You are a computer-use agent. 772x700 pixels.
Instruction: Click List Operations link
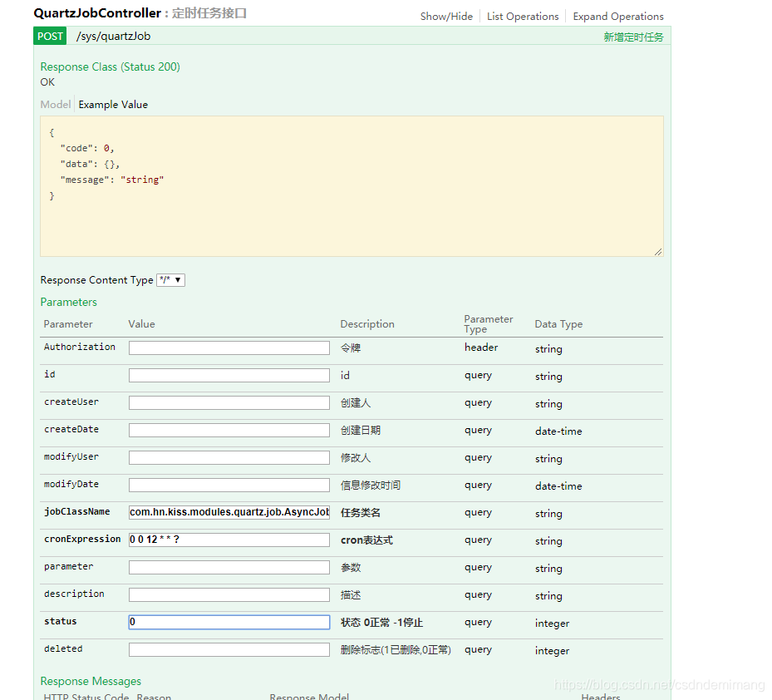pyautogui.click(x=523, y=17)
